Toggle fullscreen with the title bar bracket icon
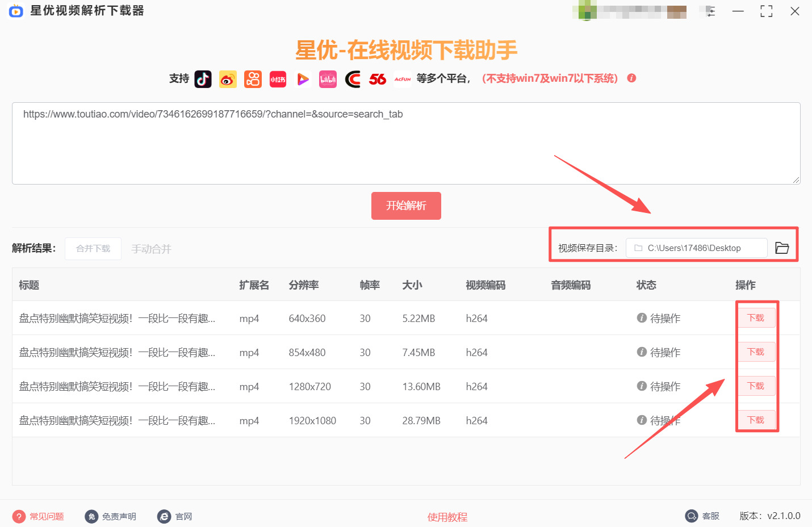Image resolution: width=812 pixels, height=527 pixels. point(767,11)
